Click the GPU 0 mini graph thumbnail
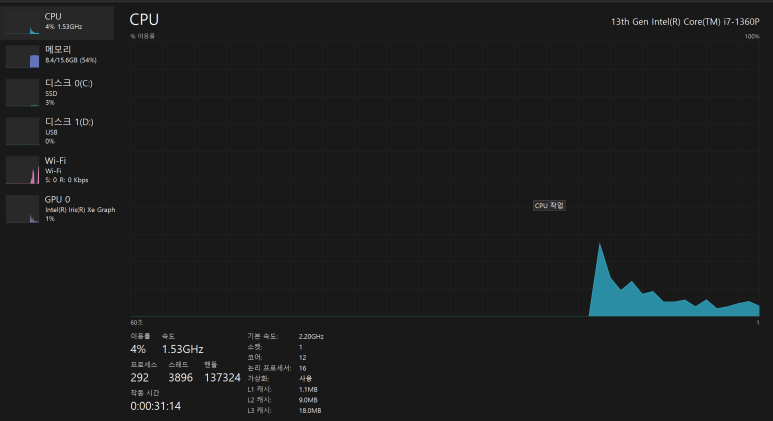The image size is (773, 421). pos(22,209)
